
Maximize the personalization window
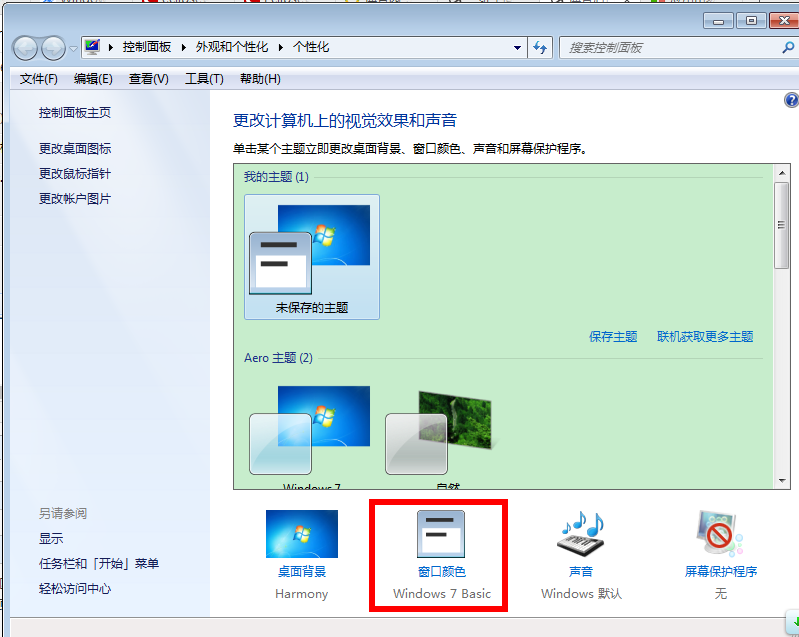click(751, 21)
